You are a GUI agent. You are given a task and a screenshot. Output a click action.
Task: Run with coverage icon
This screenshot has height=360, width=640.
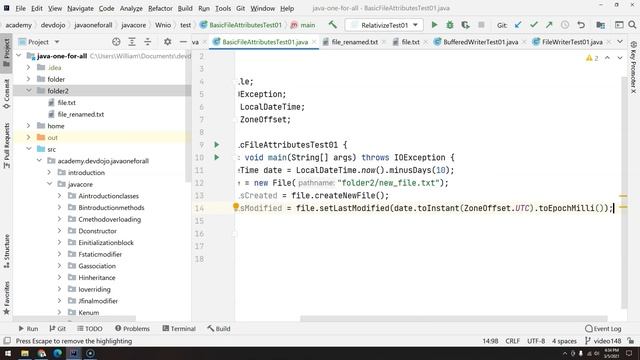pyautogui.click(x=465, y=25)
